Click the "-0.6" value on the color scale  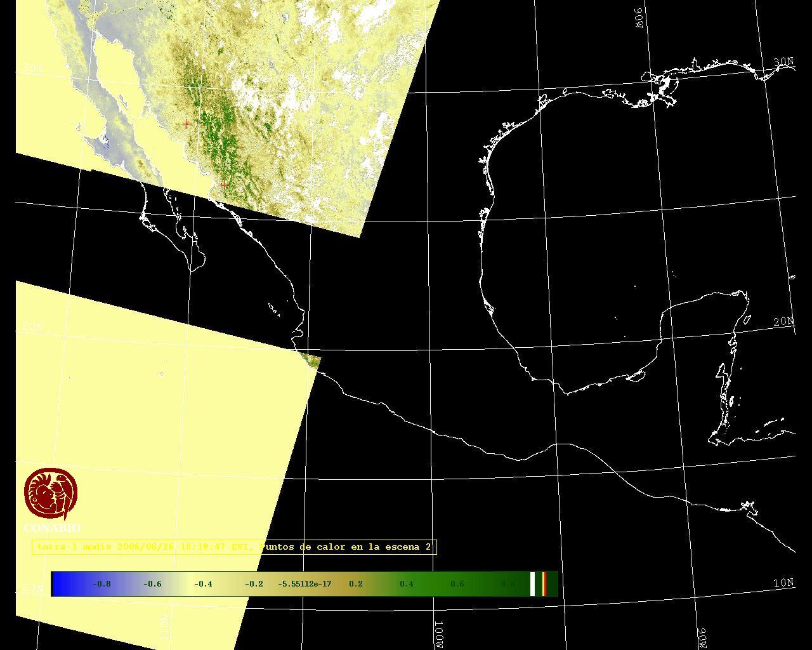pos(152,584)
